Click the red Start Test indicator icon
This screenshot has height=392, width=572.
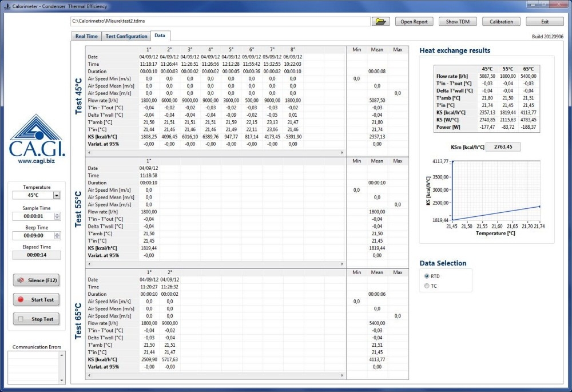pyautogui.click(x=21, y=300)
